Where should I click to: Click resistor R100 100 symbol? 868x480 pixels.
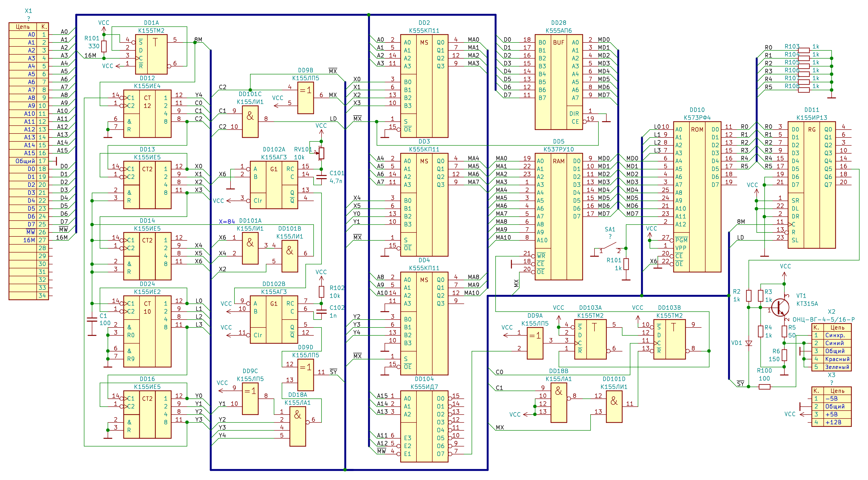tap(764, 387)
